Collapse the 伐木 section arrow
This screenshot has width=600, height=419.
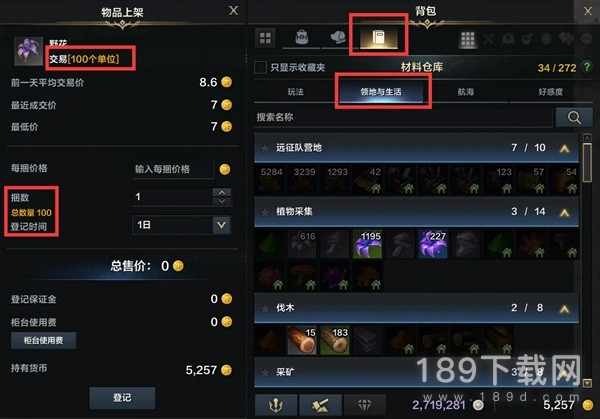[x=564, y=308]
